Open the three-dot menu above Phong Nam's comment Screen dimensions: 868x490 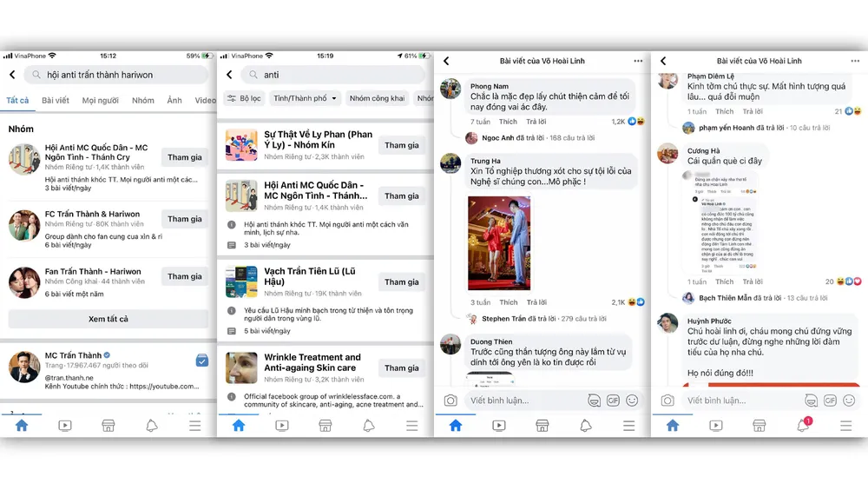pyautogui.click(x=638, y=61)
